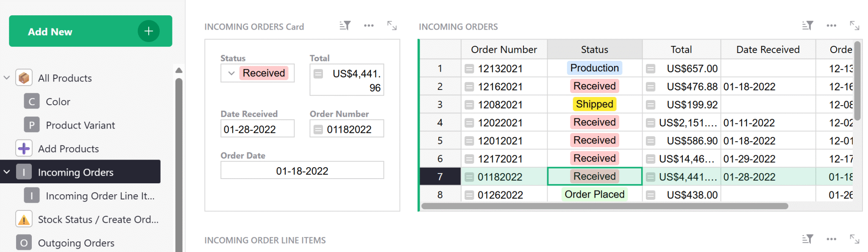The height and width of the screenshot is (252, 868).
Task: Open All Products page icon
Action: [x=24, y=78]
